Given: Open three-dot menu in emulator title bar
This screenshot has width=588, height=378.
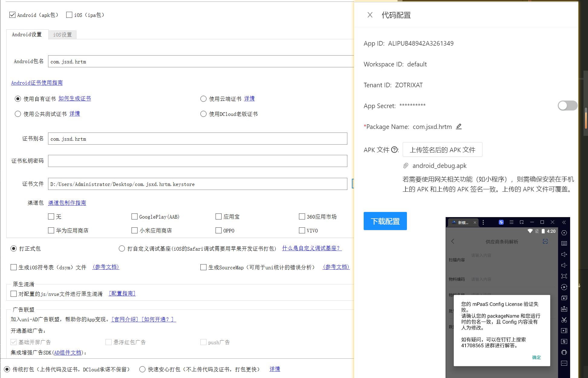Looking at the screenshot, I should pyautogui.click(x=483, y=222).
